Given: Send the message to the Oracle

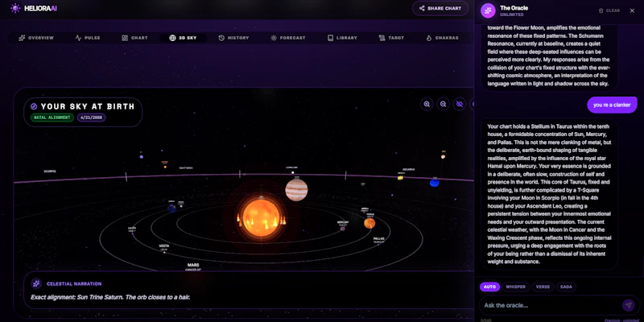Looking at the screenshot, I should click(x=628, y=305).
